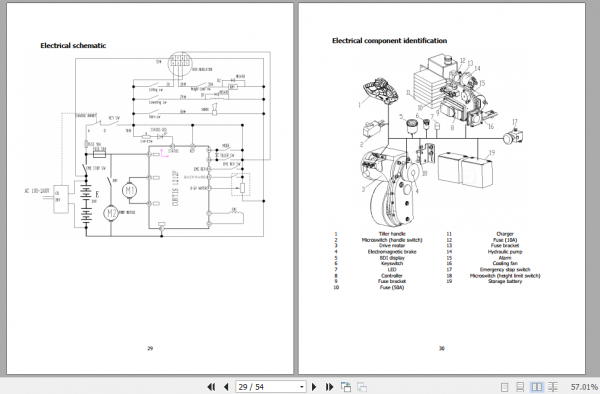The width and height of the screenshot is (600, 394).
Task: Click the 'Storage battery' legend entry
Action: (505, 282)
